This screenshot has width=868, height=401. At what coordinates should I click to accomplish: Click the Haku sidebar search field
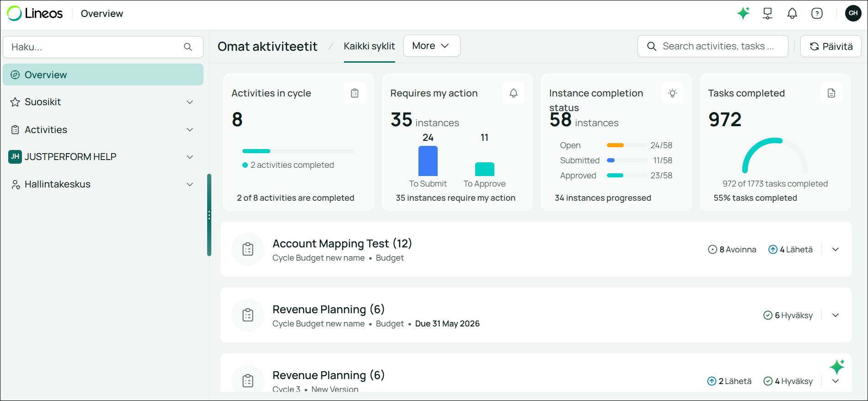click(103, 47)
